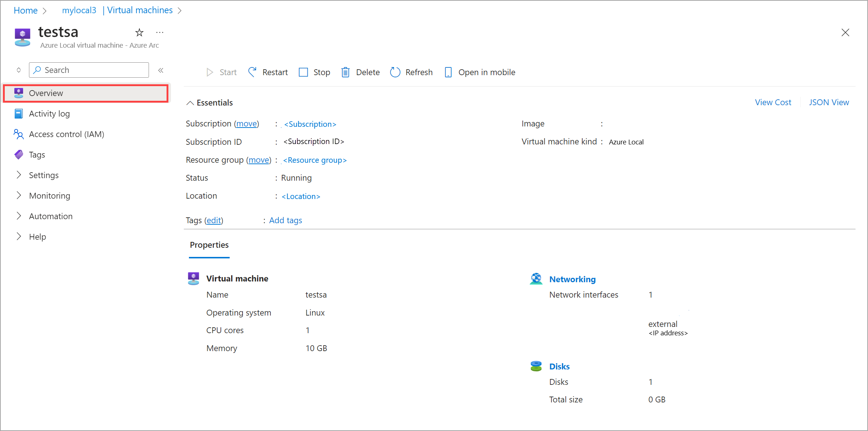Collapse the Essentials section

190,103
